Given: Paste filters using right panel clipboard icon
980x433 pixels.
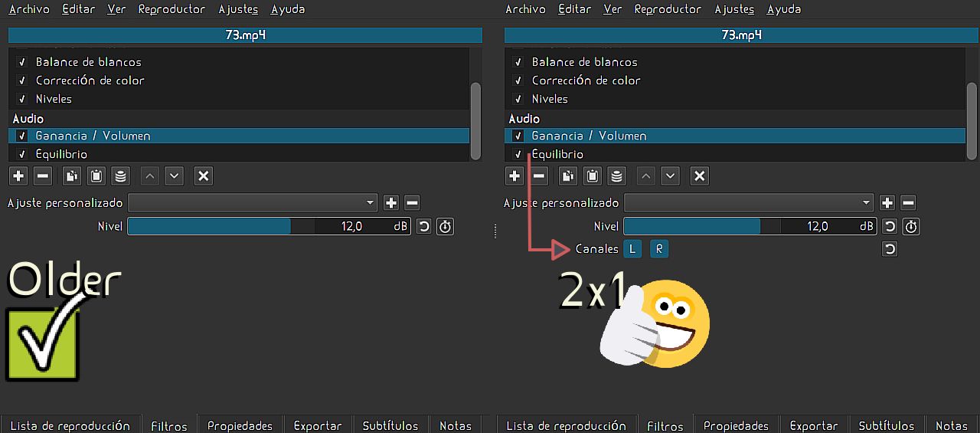Looking at the screenshot, I should [x=592, y=176].
